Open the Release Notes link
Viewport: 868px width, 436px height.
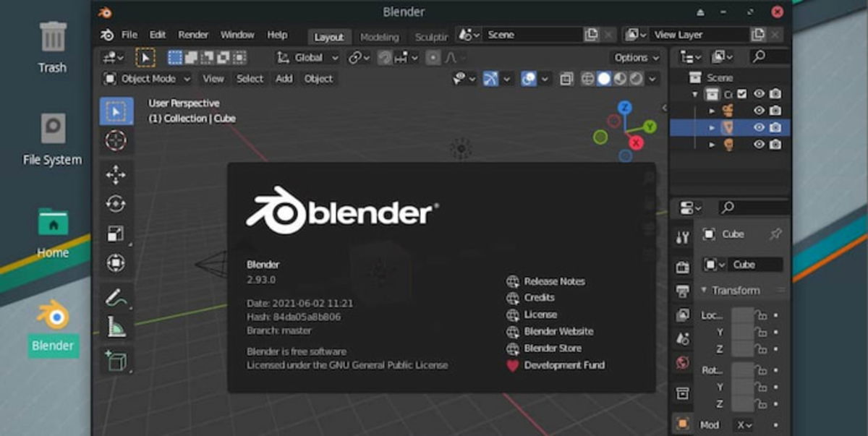pos(554,281)
